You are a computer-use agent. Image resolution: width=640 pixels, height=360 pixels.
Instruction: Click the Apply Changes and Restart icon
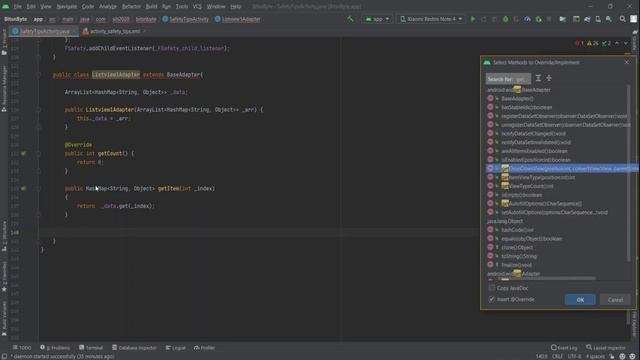coord(484,19)
